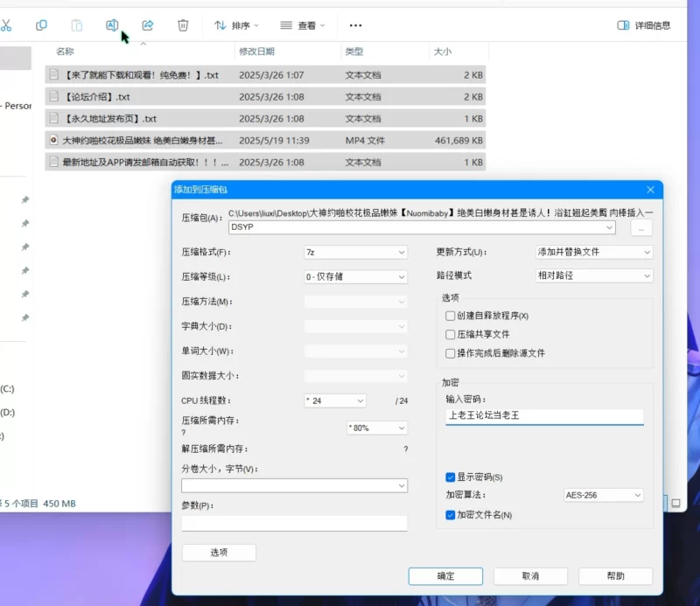Screen dimensions: 700x606
Task: Uncheck the 显示密码 checkbox
Action: (x=450, y=477)
